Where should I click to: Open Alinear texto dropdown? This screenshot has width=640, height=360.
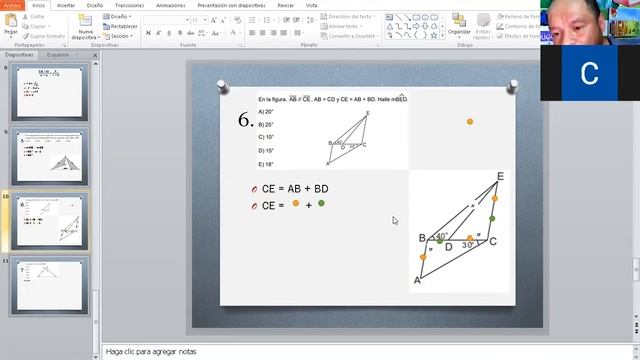342,27
